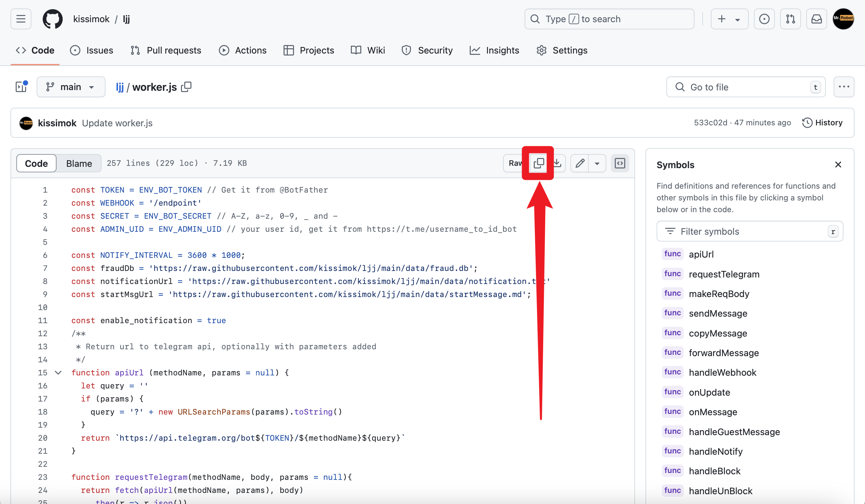Screen dimensions: 865x504
Task: Open the Wiki tab
Action: [x=368, y=51]
